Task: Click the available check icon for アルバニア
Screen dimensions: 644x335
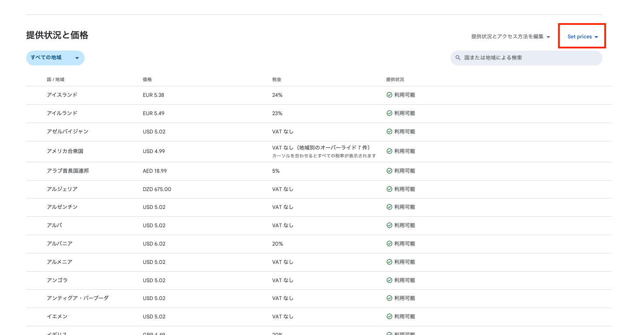Action: pos(389,244)
